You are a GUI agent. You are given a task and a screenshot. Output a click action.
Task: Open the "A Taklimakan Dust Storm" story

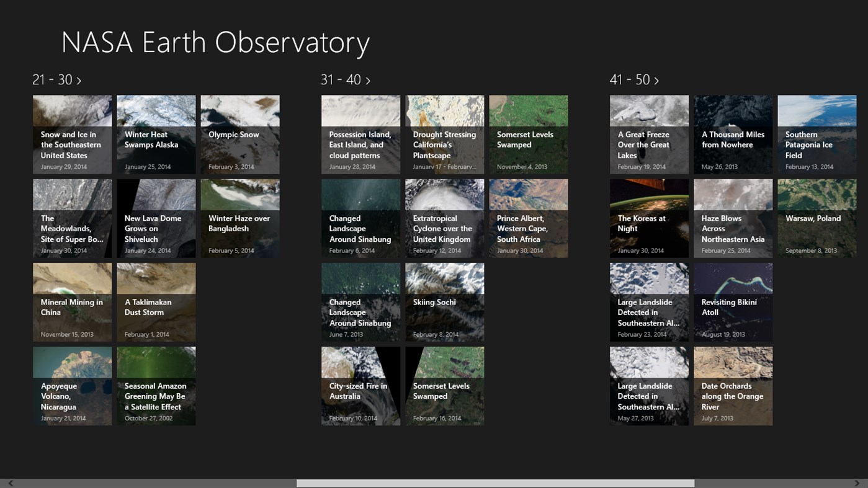pos(156,302)
